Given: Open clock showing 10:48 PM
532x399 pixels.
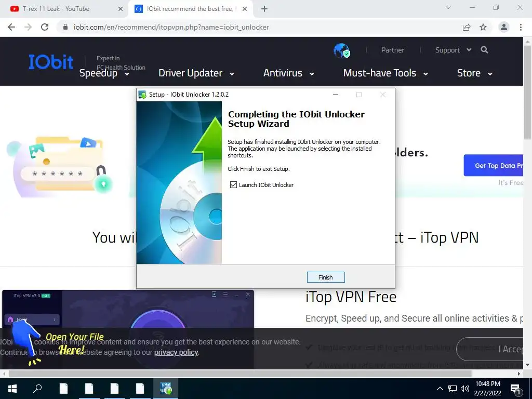Looking at the screenshot, I should pyautogui.click(x=487, y=389).
